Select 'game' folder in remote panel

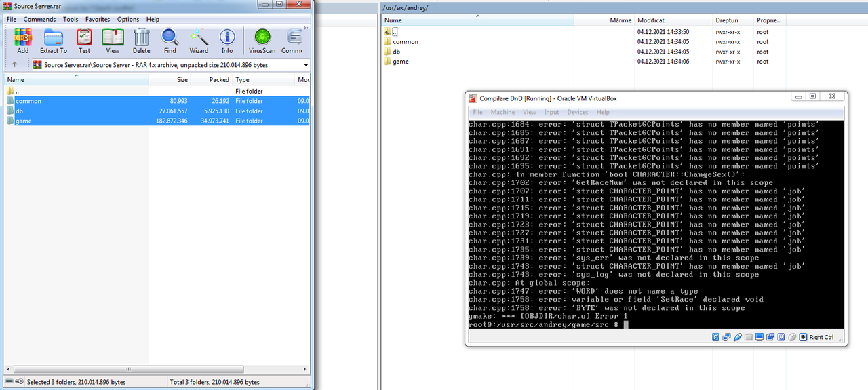click(x=396, y=61)
